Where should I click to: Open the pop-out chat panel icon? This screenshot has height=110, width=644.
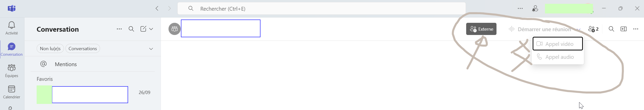(x=624, y=29)
